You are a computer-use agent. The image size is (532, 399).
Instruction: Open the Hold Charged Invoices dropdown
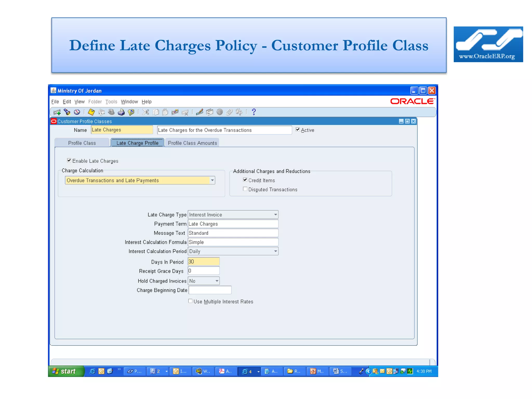pyautogui.click(x=217, y=281)
